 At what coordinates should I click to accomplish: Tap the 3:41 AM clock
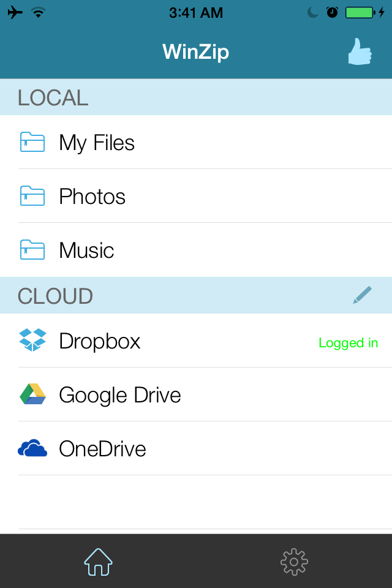196,13
